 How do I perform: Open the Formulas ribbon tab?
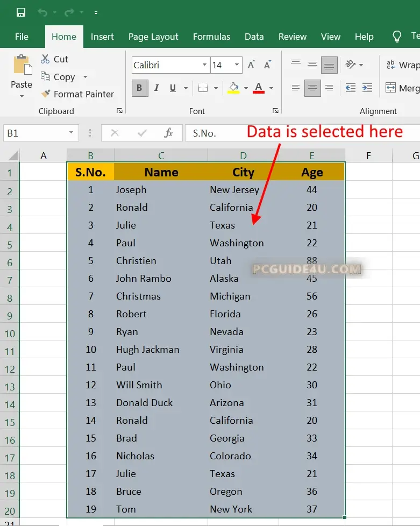(211, 37)
